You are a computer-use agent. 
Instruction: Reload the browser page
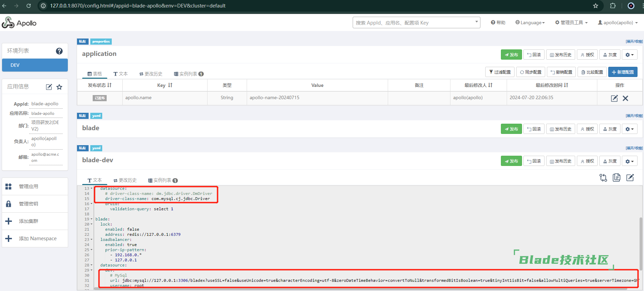pos(29,6)
